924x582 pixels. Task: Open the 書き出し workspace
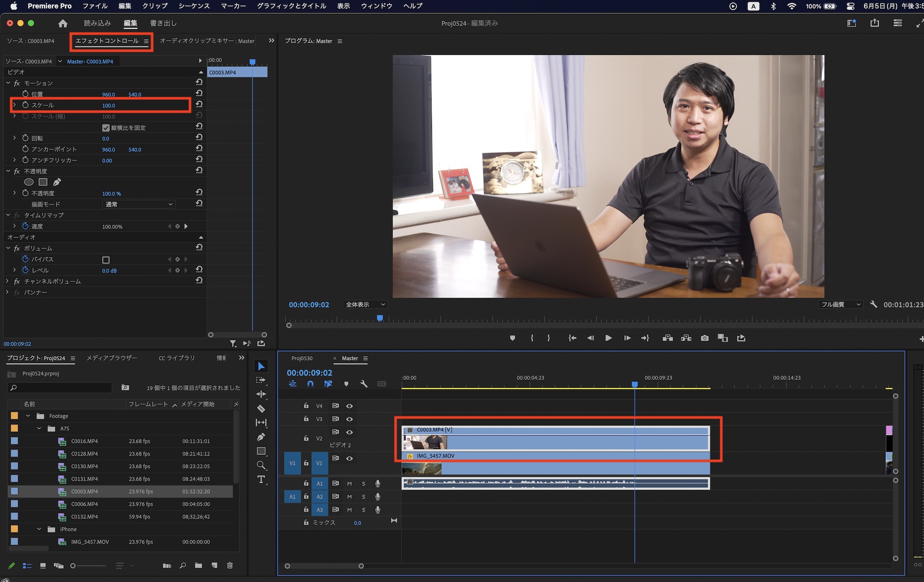click(163, 23)
